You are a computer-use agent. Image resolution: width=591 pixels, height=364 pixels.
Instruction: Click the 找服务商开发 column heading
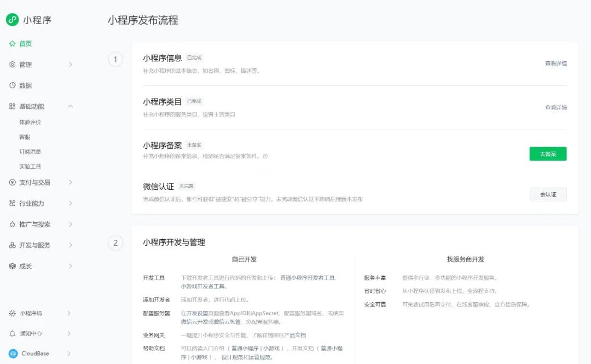click(x=466, y=259)
